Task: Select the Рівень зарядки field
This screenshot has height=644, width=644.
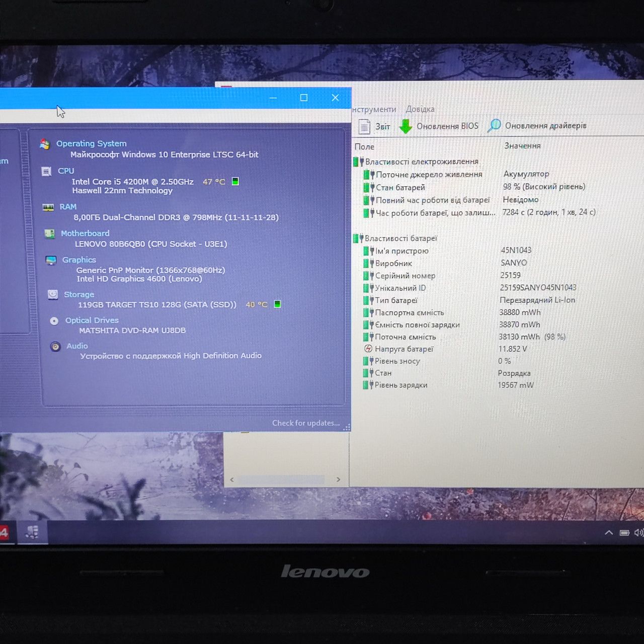Action: 401,385
